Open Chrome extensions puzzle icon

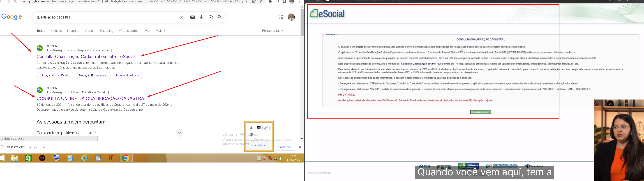(270, 2)
